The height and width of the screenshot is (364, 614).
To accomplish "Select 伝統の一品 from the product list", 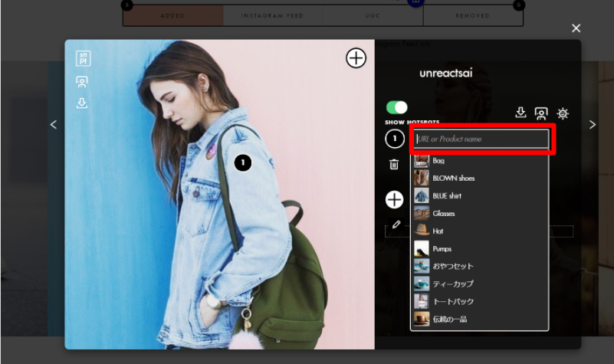I will (479, 319).
